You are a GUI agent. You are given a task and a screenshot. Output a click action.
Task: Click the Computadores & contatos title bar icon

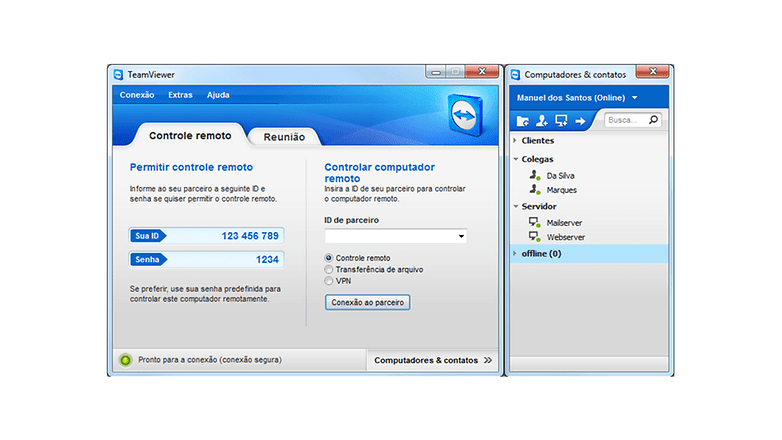(x=516, y=75)
